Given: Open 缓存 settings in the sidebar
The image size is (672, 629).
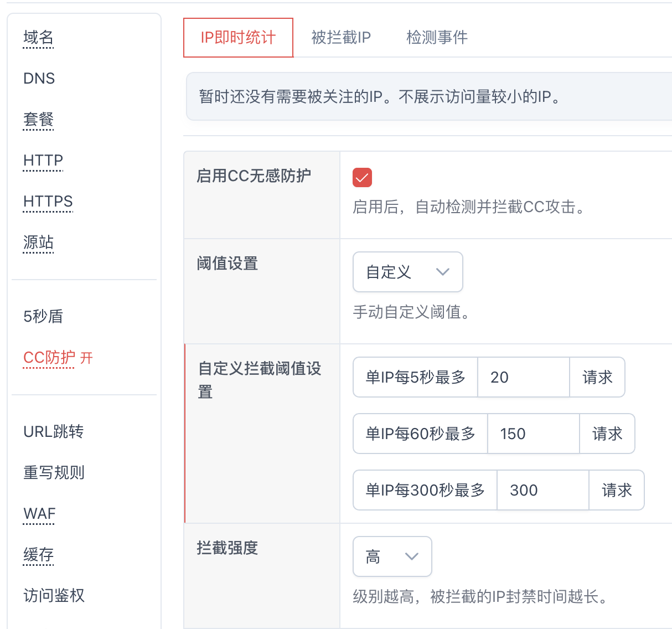Looking at the screenshot, I should pyautogui.click(x=38, y=555).
